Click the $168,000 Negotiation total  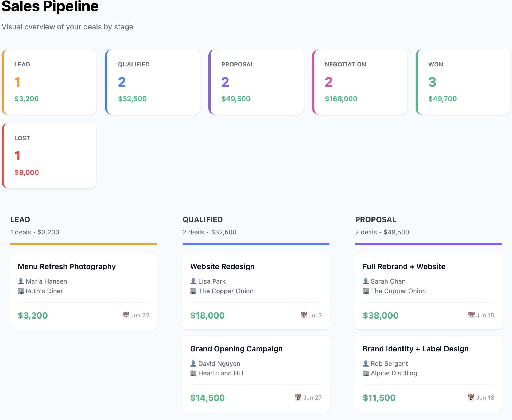click(x=341, y=99)
